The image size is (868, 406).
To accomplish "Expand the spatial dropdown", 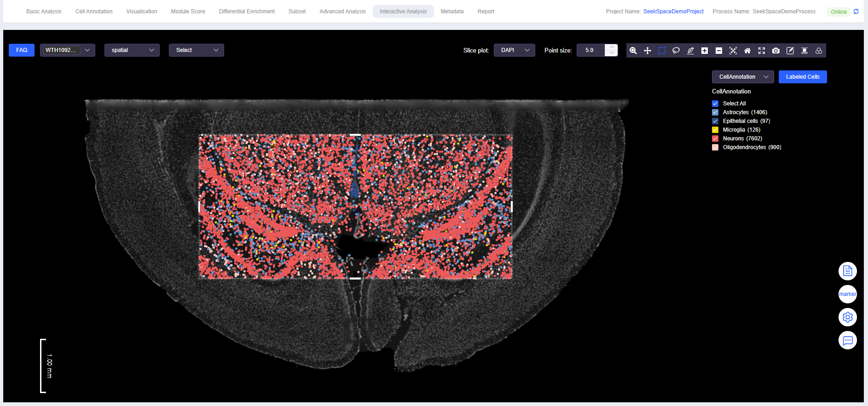I will pyautogui.click(x=132, y=50).
